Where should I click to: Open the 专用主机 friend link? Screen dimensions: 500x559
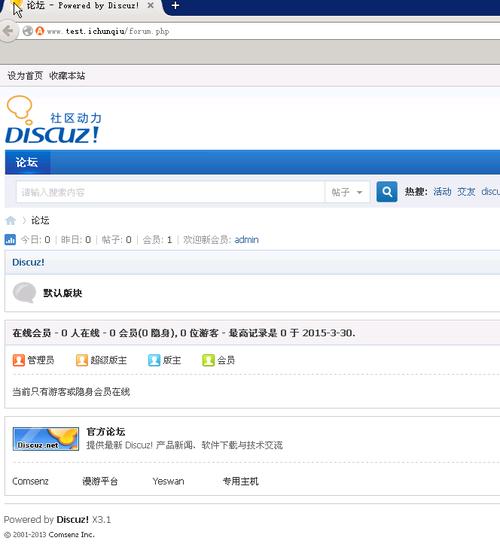click(241, 481)
